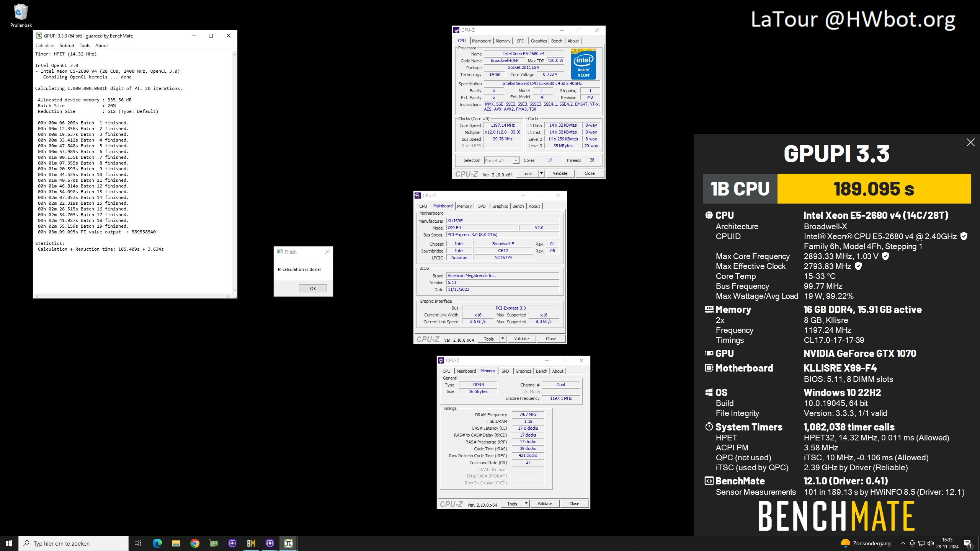
Task: Click the Finish dialog title bar icon
Action: pos(280,252)
